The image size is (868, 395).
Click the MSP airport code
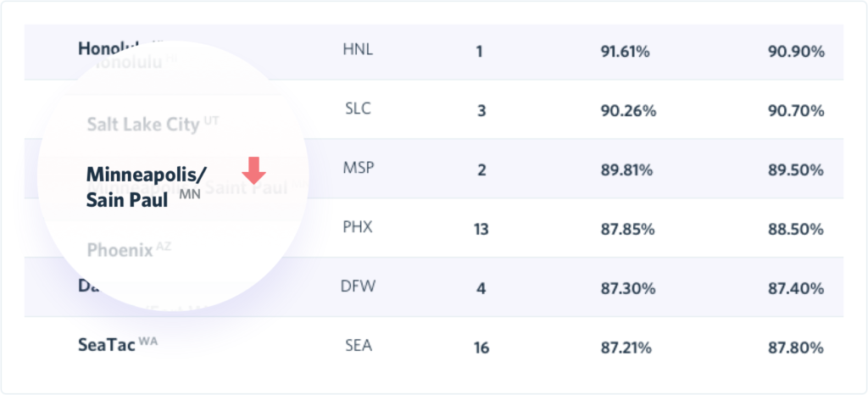[x=358, y=168]
